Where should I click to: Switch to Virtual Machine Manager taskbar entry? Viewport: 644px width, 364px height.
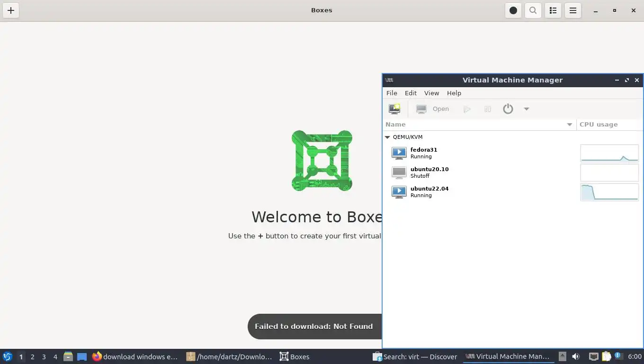click(508, 357)
